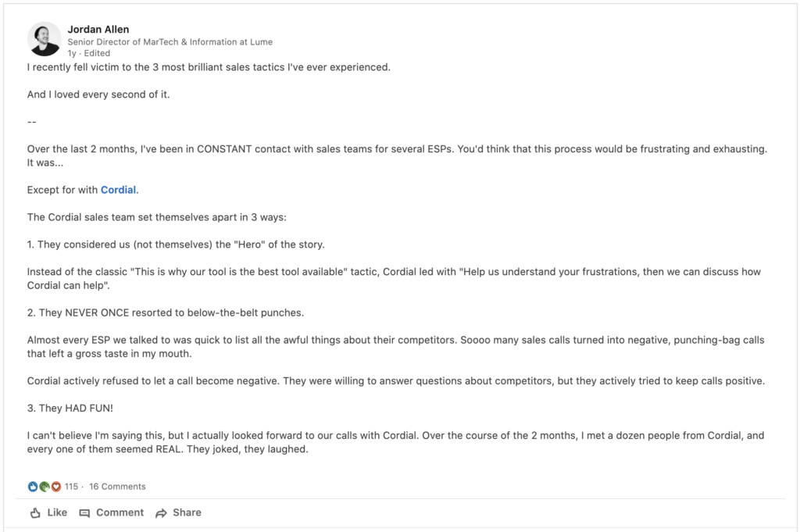Click the speech bubble Comment icon

pos(84,513)
